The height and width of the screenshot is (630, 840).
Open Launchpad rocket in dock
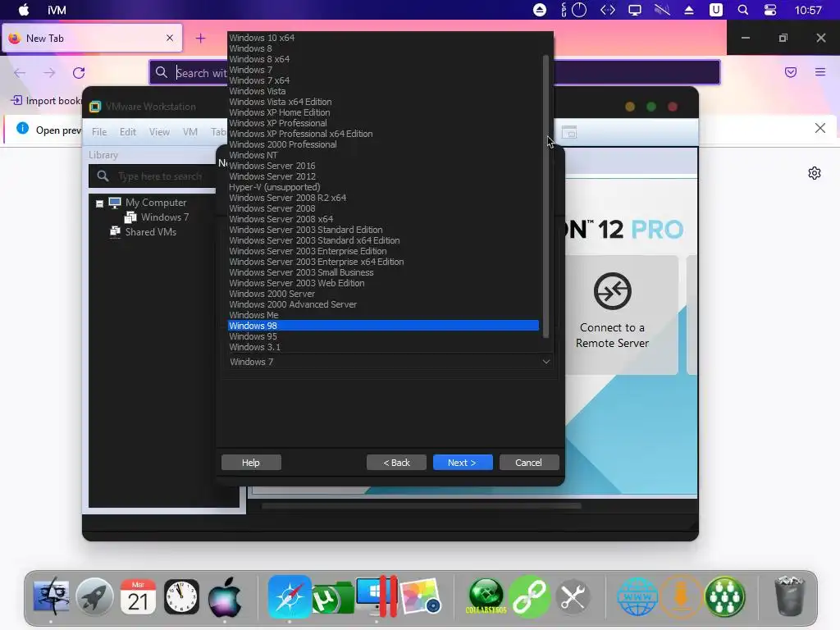(x=94, y=597)
